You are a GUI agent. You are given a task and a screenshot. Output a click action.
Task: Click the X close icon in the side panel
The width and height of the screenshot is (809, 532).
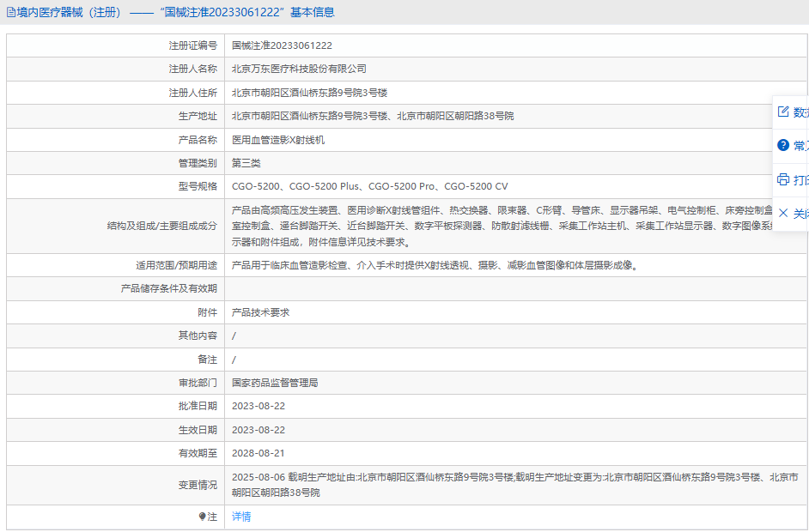783,213
